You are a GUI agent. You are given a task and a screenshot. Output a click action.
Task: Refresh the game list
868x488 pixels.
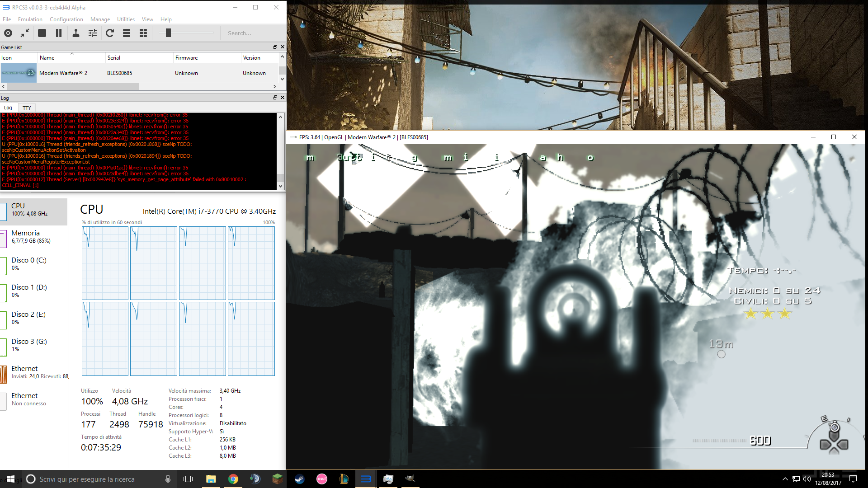pyautogui.click(x=110, y=33)
